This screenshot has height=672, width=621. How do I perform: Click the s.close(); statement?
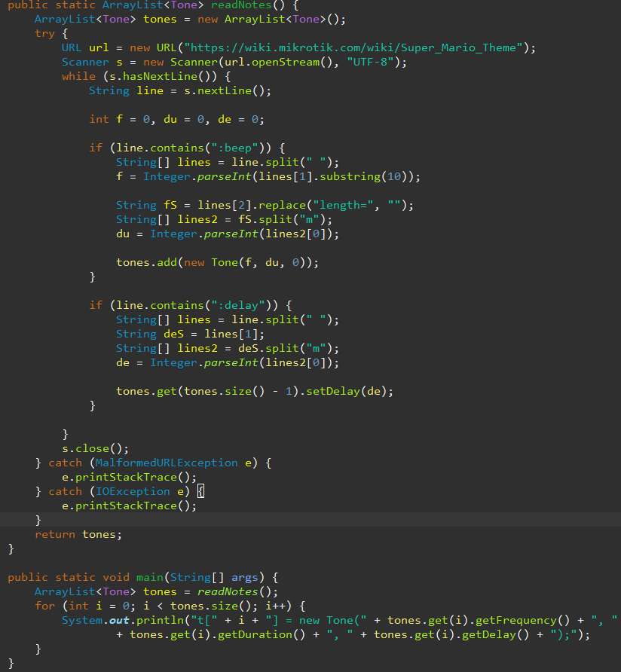[95, 449]
